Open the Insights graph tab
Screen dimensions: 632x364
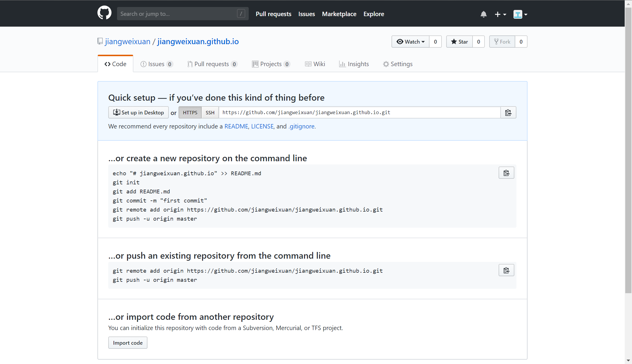pyautogui.click(x=354, y=64)
